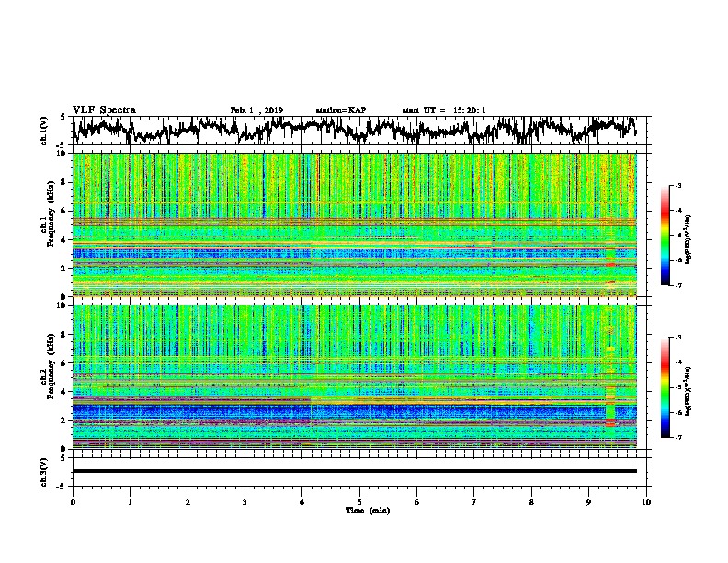Screen dimensions: 728x563
Task: Click the ch.2 spectrogram color scale bar
Action: coord(665,387)
